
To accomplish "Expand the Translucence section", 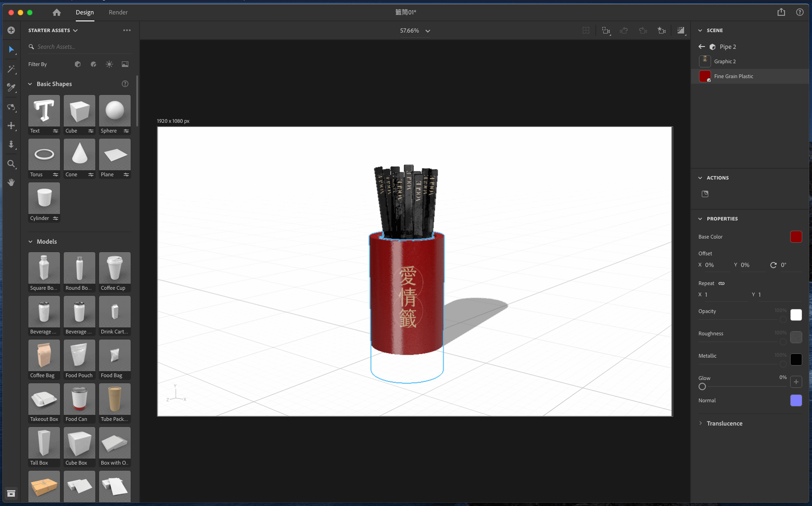I will point(700,423).
